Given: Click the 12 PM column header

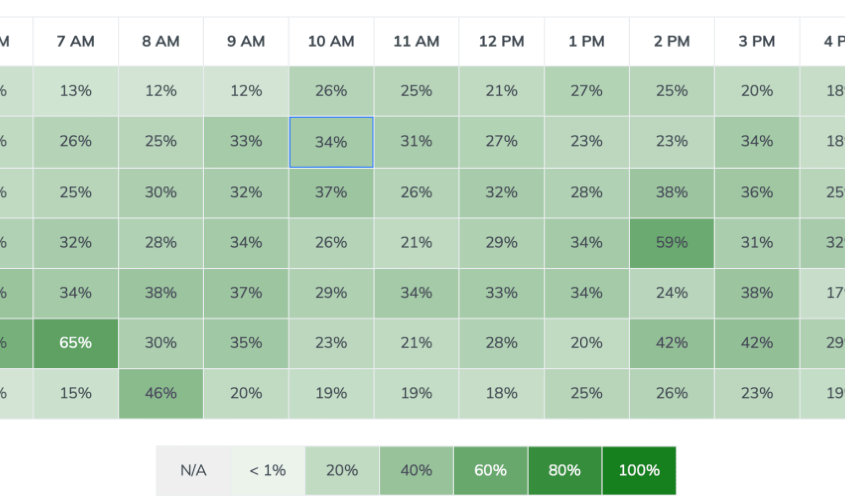Looking at the screenshot, I should tap(501, 41).
